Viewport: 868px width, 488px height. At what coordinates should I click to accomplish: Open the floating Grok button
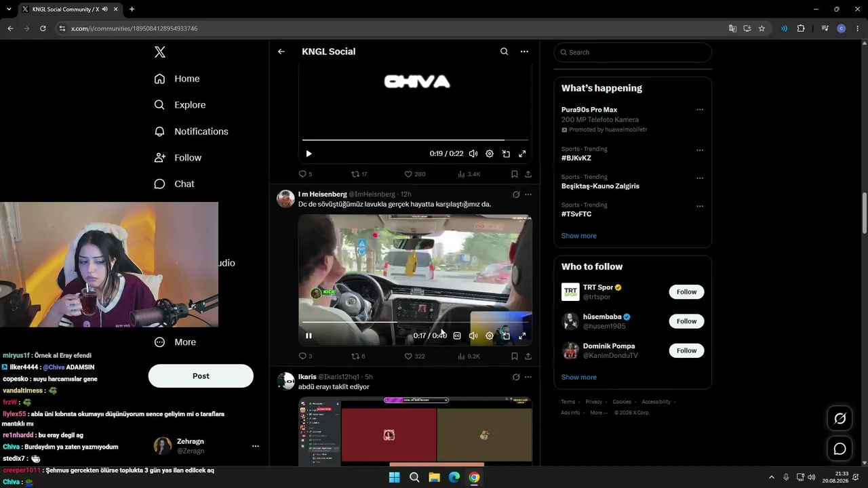pos(840,419)
